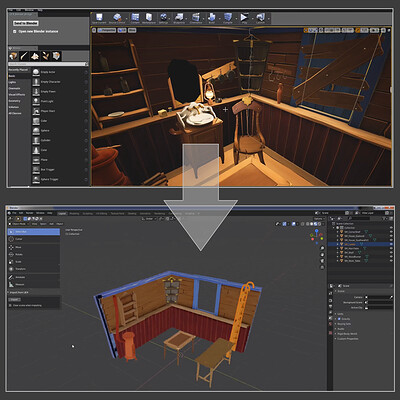
Task: Select the All Classes category
Action: 15,113
